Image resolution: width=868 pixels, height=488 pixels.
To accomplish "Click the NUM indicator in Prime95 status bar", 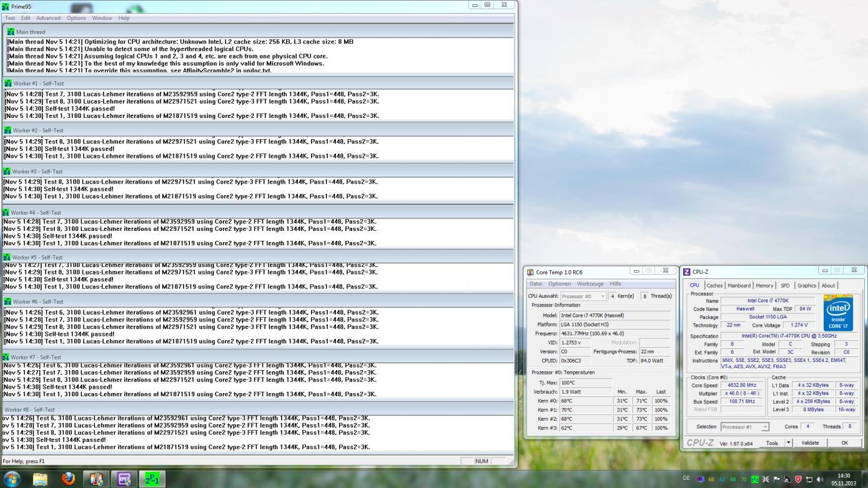I will pos(481,461).
